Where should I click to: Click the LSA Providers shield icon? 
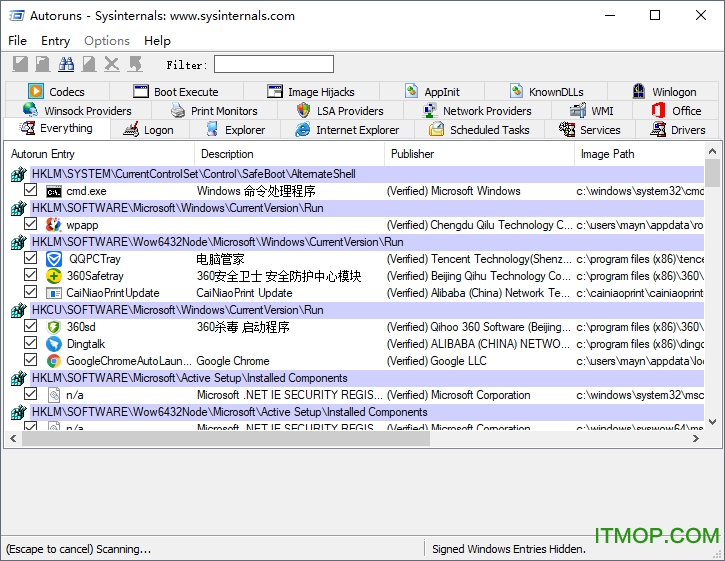coord(303,111)
